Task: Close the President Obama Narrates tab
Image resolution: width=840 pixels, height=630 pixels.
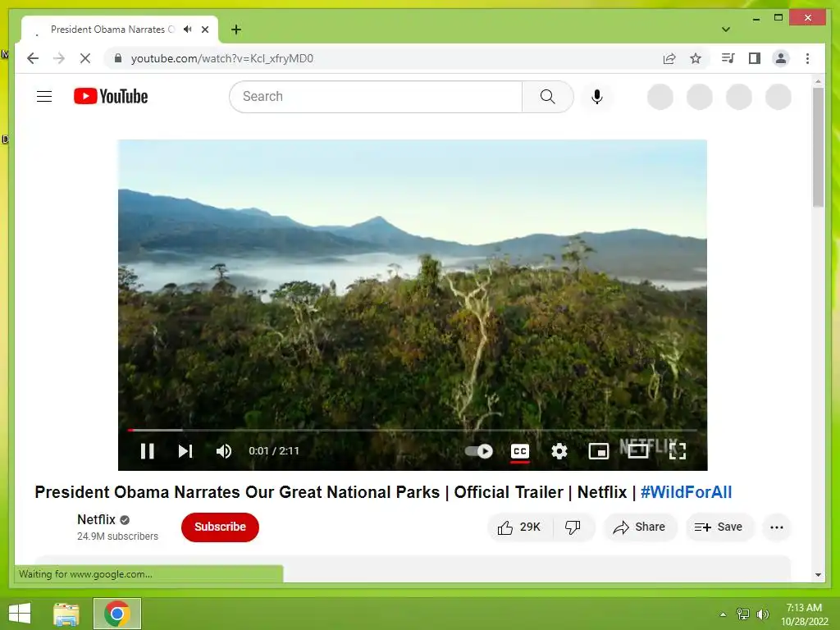Action: pyautogui.click(x=205, y=30)
